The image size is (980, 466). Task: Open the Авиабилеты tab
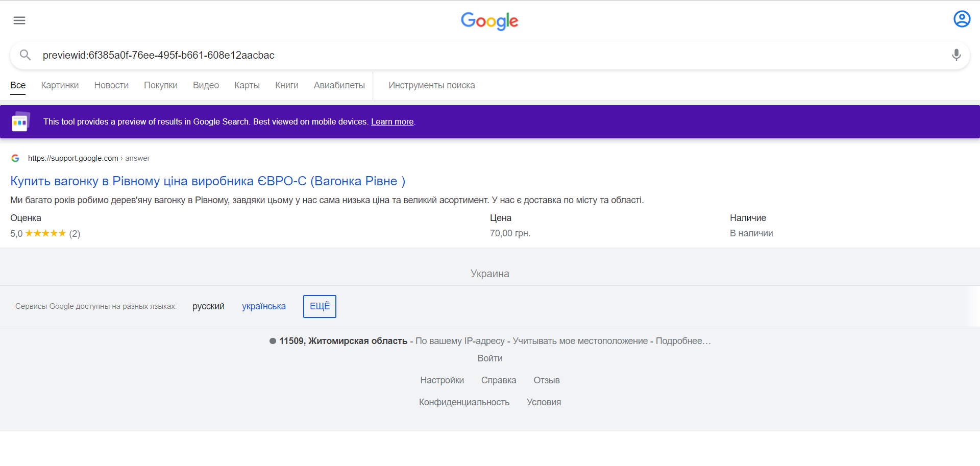tap(339, 85)
